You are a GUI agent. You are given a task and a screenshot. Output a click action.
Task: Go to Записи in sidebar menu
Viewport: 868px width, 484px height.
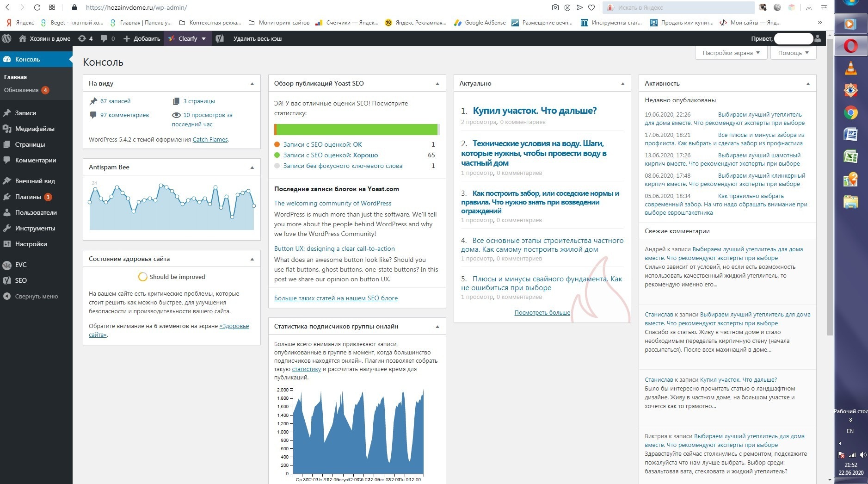click(25, 113)
